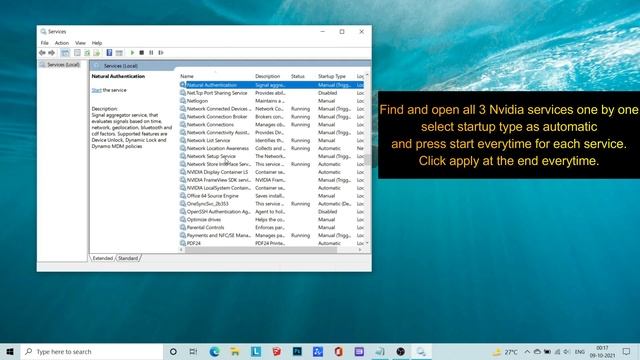The height and width of the screenshot is (360, 640).
Task: Select NVIDIA FrameView SDK service row
Action: (x=271, y=180)
